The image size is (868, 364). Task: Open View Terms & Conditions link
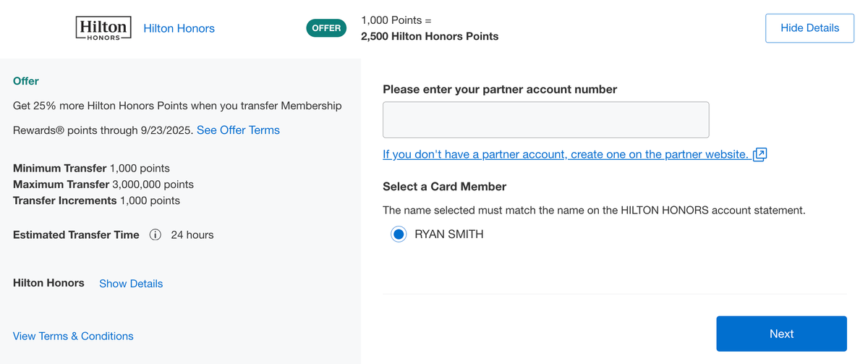tap(73, 336)
